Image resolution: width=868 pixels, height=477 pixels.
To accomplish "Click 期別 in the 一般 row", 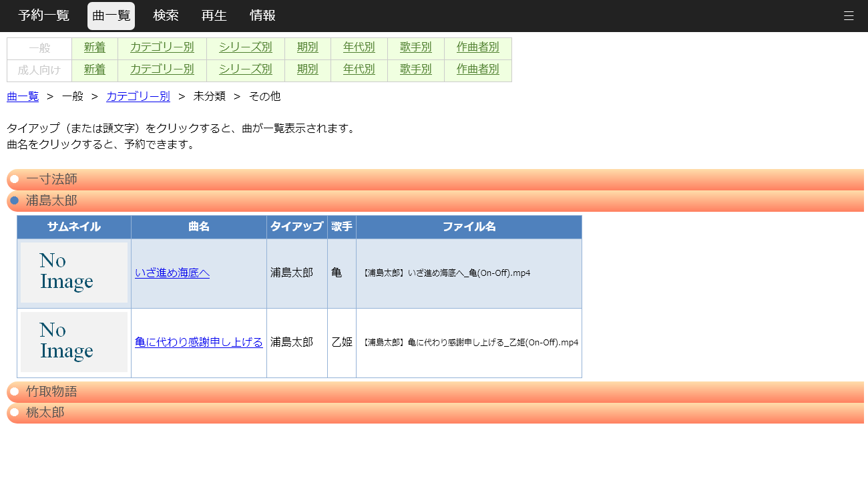I will (x=308, y=47).
